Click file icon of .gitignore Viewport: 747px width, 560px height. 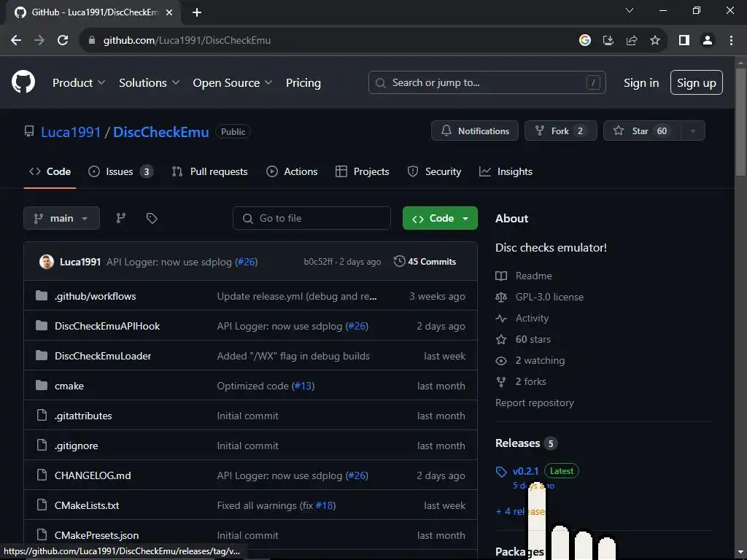coord(42,446)
